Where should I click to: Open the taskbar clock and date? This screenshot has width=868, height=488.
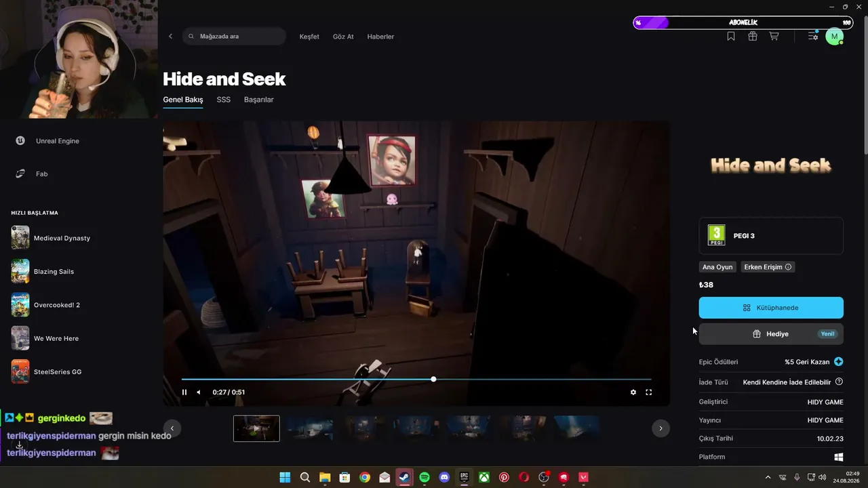pyautogui.click(x=848, y=477)
